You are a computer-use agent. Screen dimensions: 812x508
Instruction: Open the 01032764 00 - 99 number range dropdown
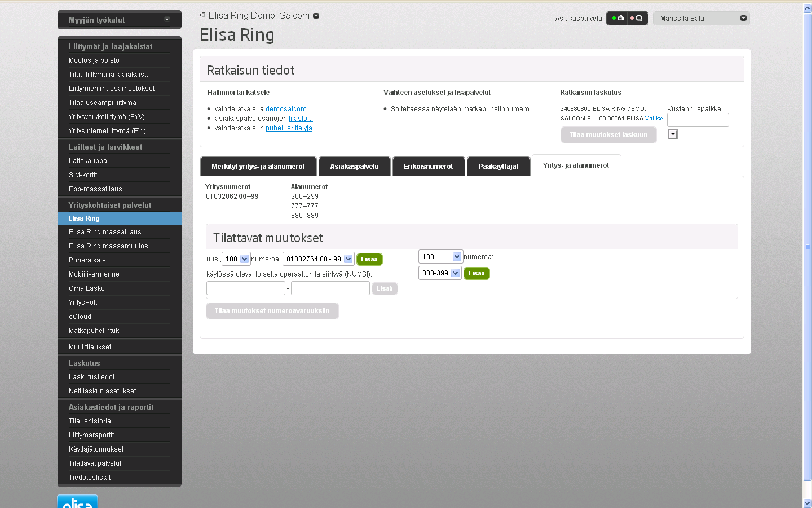(x=318, y=259)
